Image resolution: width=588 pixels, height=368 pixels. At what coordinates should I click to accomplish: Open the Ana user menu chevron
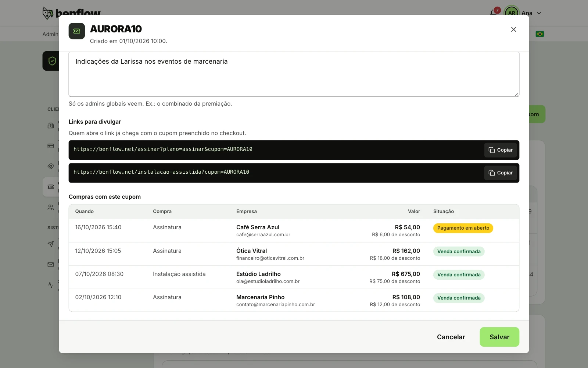click(x=539, y=13)
